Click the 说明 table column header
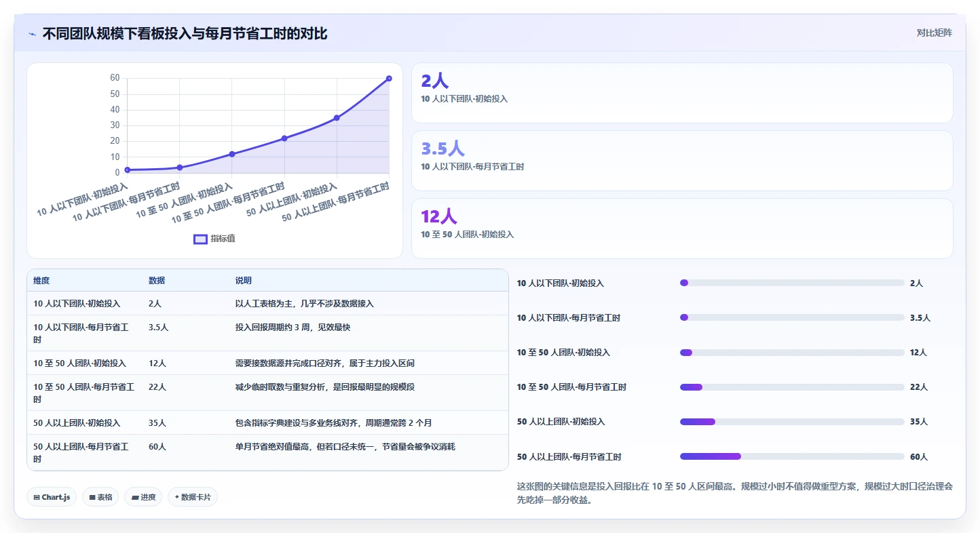This screenshot has height=533, width=980. [244, 281]
